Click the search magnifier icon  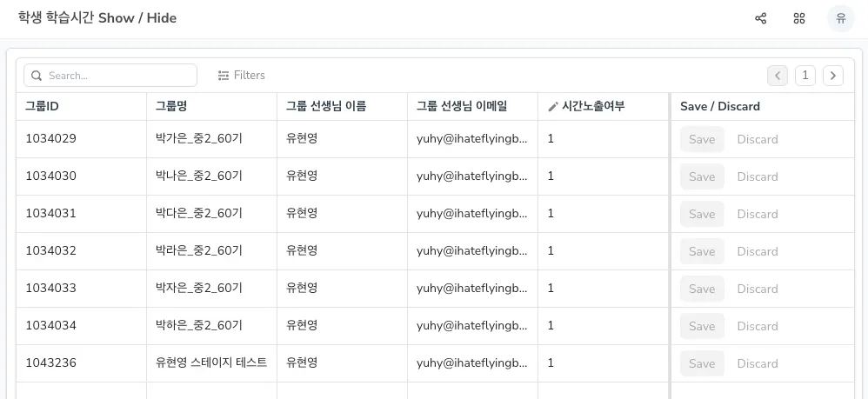(x=37, y=76)
